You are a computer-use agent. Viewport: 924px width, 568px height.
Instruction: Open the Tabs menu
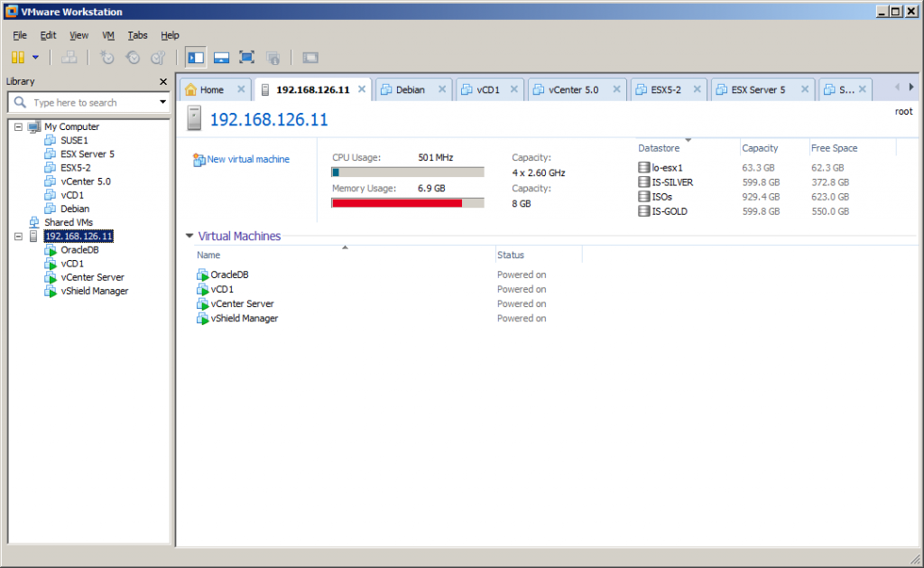(137, 35)
